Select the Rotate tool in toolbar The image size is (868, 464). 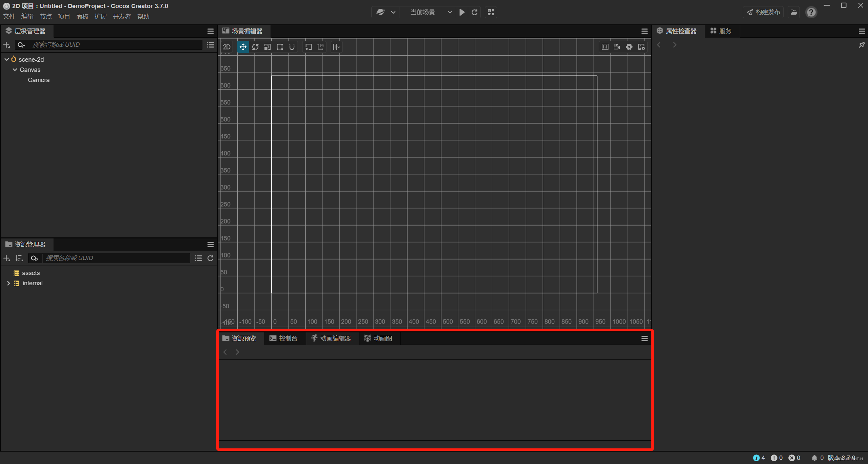point(255,46)
